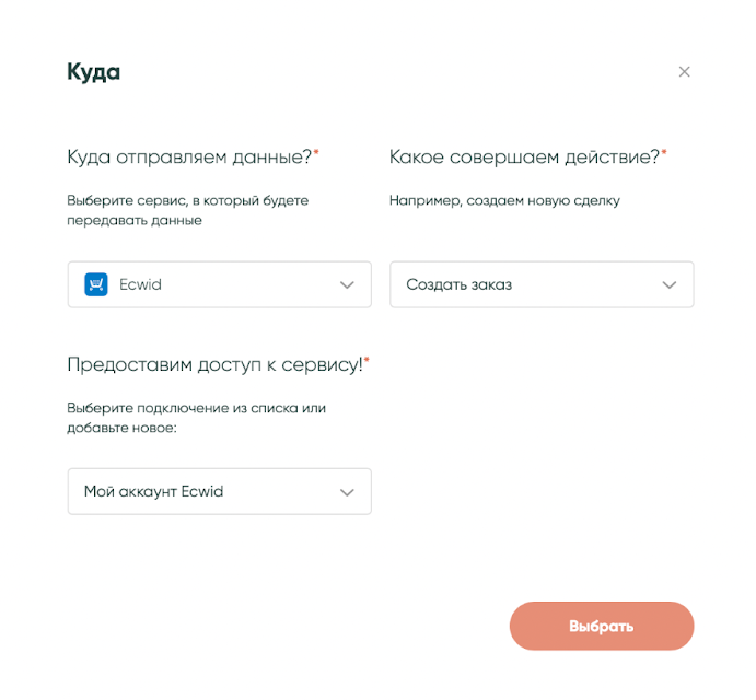Expand the Ecwid service dropdown chevron

(347, 285)
